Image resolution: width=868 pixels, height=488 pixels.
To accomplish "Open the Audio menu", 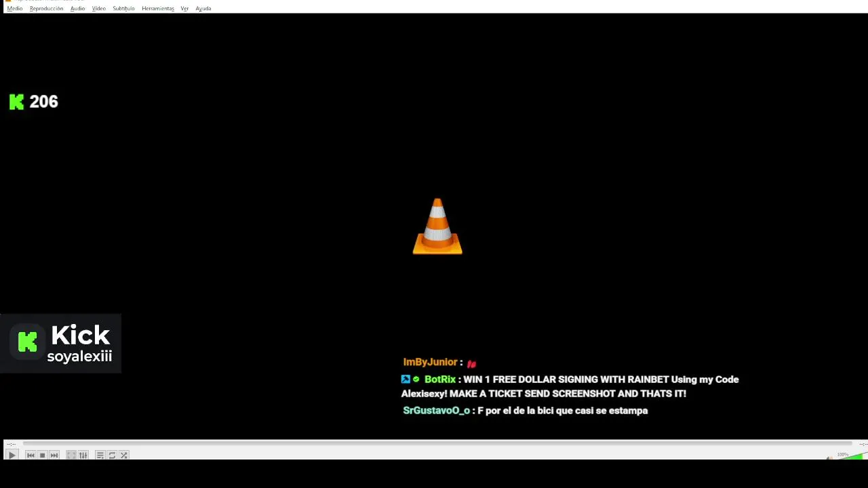I will point(77,9).
